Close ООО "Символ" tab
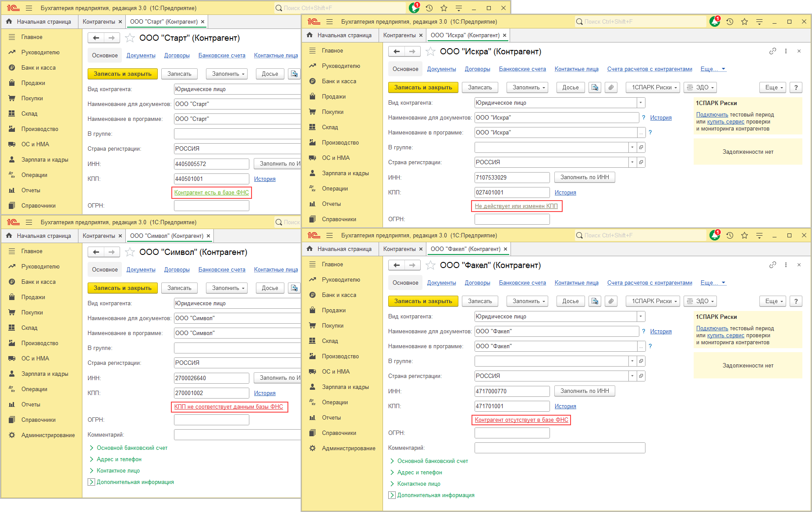The height and width of the screenshot is (512, 812). [x=209, y=236]
